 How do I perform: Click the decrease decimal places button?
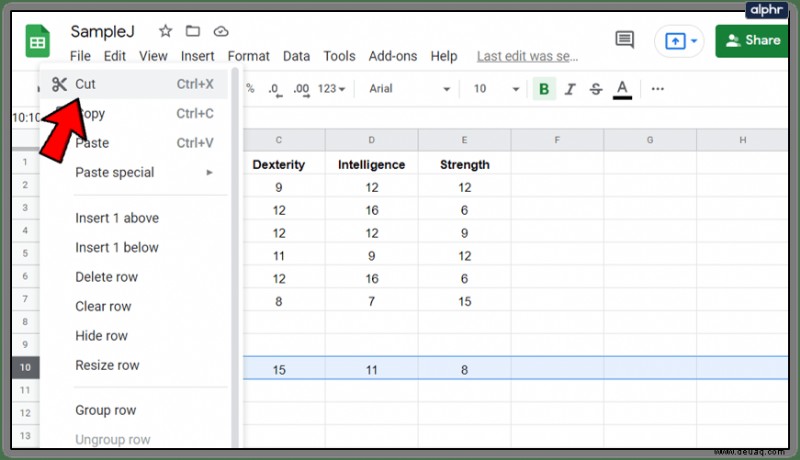[x=275, y=90]
